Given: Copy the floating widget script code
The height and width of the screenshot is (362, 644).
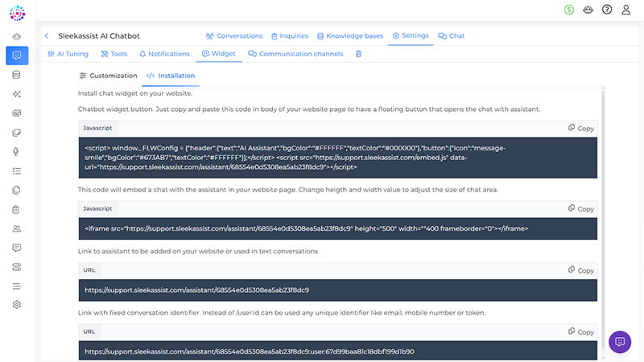Looking at the screenshot, I should coord(580,128).
